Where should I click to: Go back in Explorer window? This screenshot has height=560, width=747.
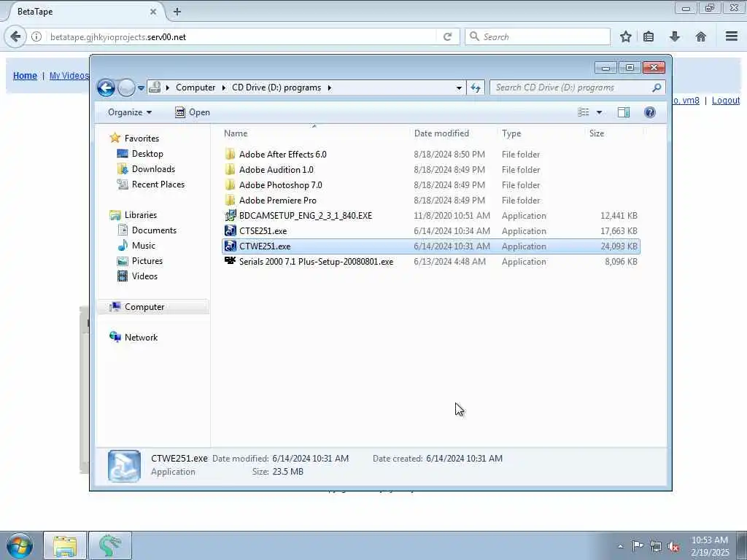coord(106,88)
